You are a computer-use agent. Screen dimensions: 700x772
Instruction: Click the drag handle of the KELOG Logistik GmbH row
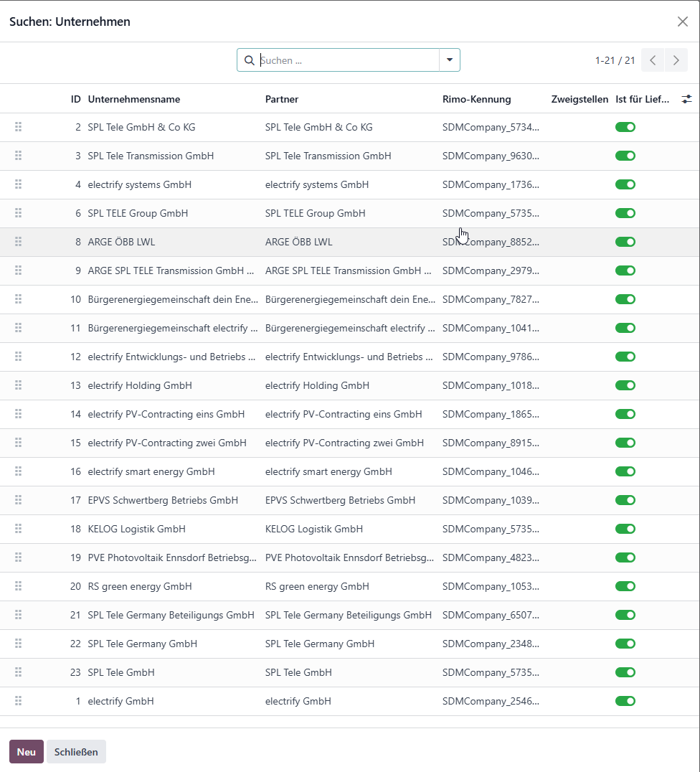coord(18,529)
